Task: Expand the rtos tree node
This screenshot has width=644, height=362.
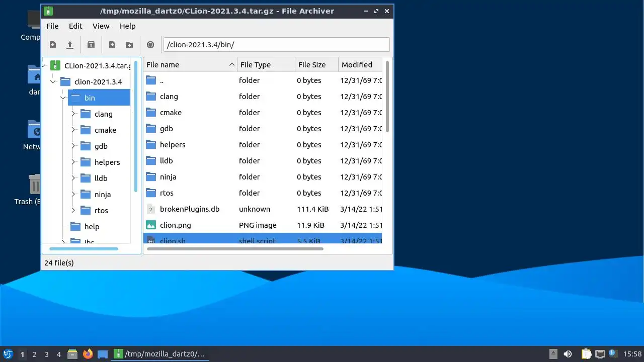Action: point(73,210)
